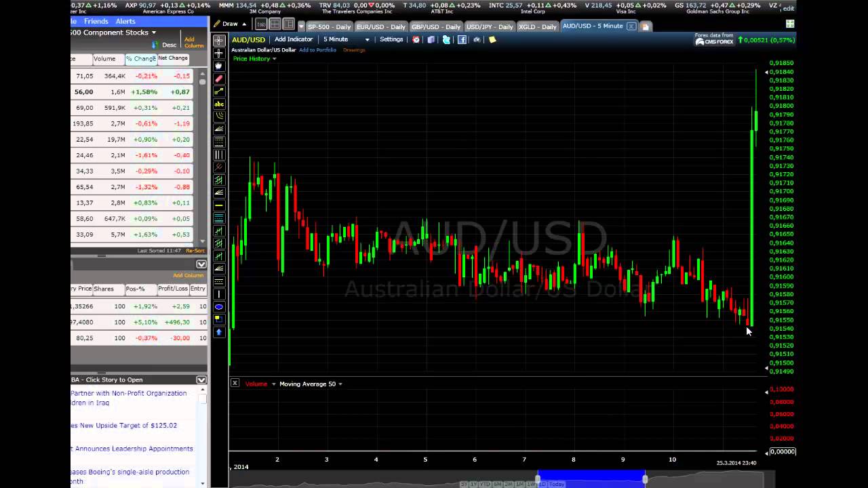Switch to XGLD Daily tab

pyautogui.click(x=537, y=26)
